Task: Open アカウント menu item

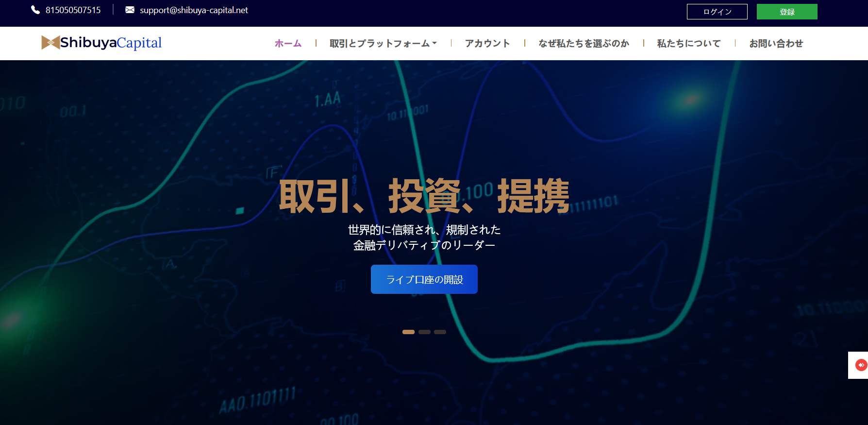Action: pos(487,43)
